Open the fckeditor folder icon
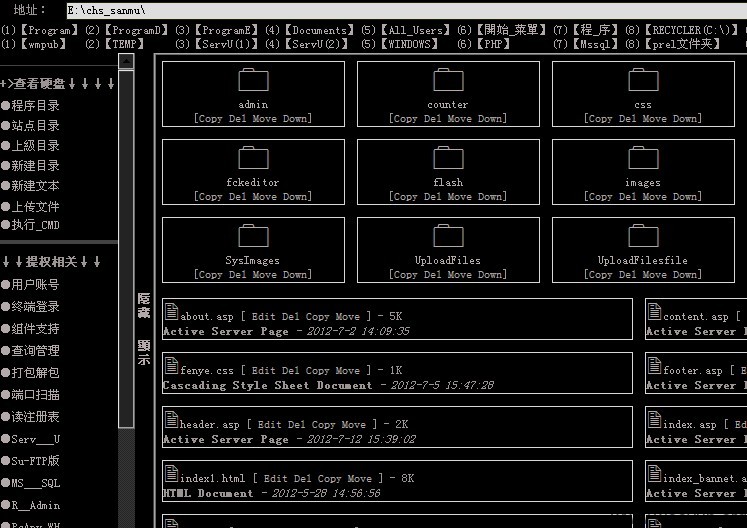This screenshot has width=747, height=528. [x=253, y=158]
